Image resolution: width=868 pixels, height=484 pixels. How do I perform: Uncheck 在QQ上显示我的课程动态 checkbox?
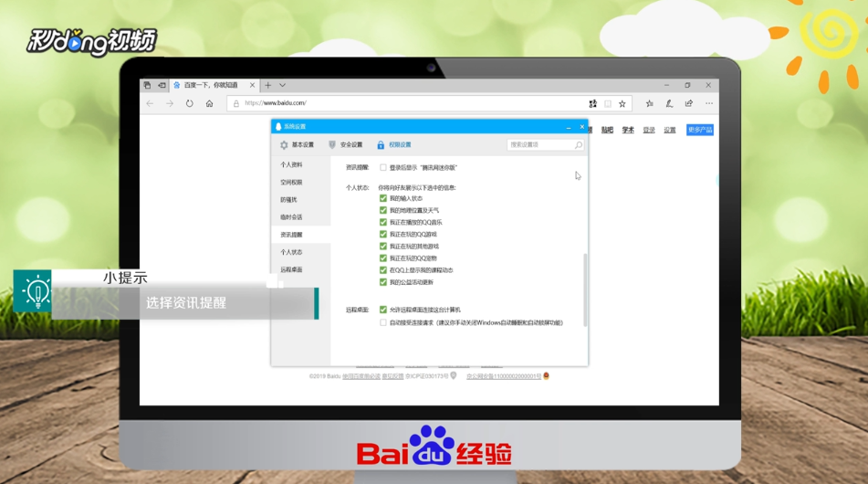point(383,270)
